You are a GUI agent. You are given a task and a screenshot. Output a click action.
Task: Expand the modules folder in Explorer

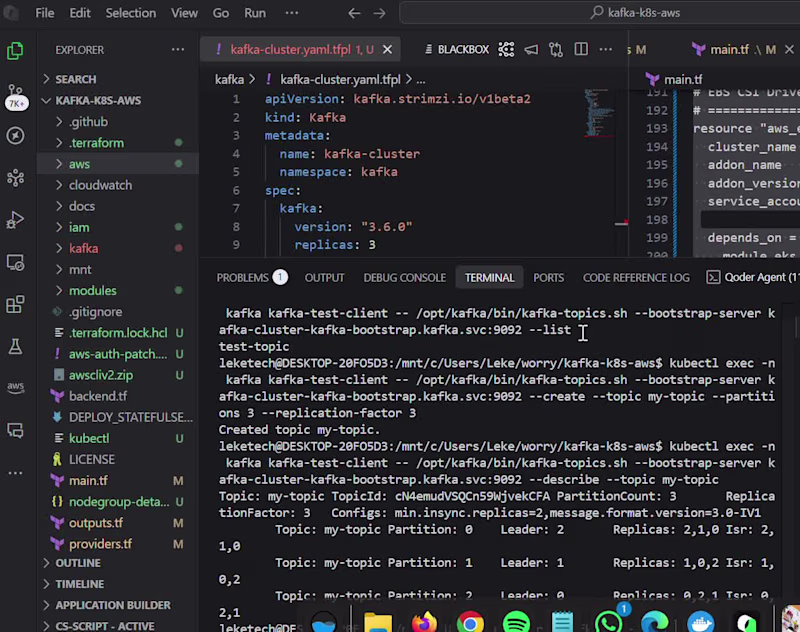pyautogui.click(x=92, y=290)
